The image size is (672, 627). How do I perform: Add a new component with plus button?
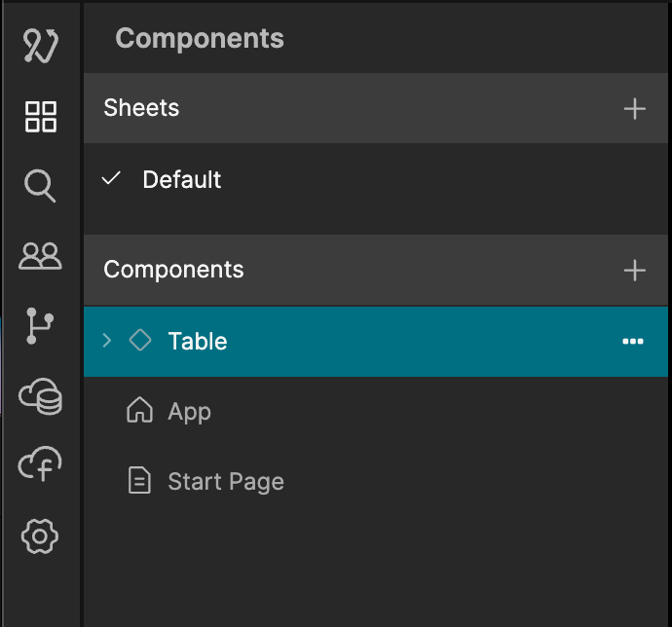click(x=634, y=271)
